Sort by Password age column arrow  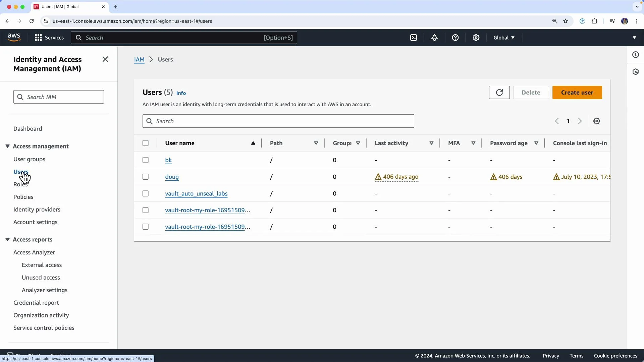point(536,143)
